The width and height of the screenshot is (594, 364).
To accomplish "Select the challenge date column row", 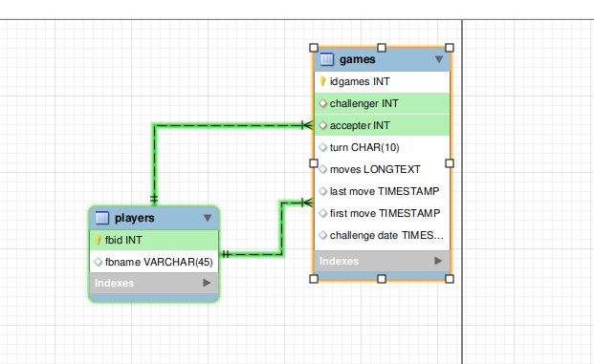I will [382, 235].
